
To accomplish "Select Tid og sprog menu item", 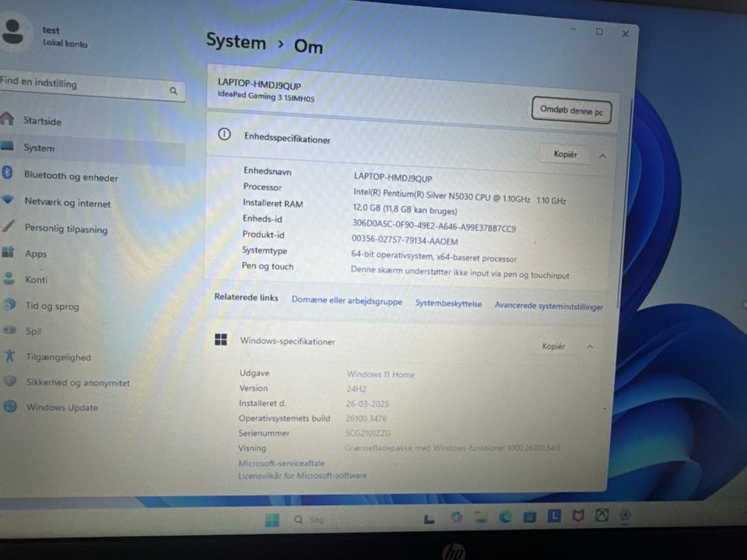I will (52, 306).
